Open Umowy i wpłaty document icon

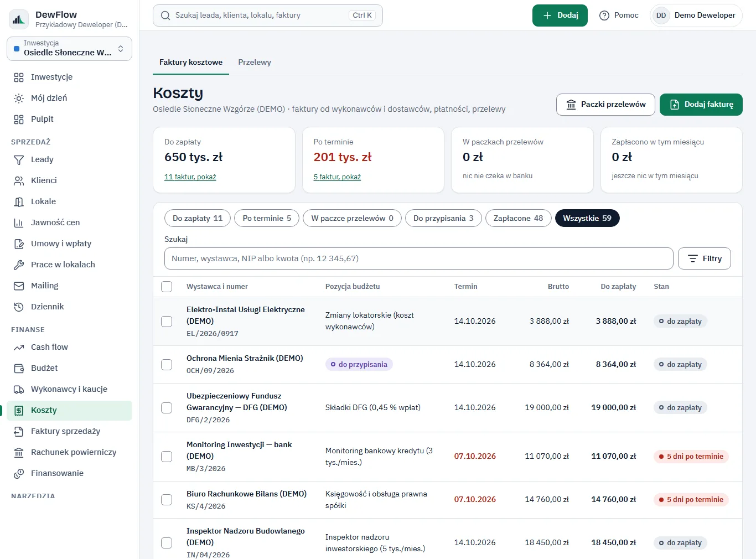[19, 244]
